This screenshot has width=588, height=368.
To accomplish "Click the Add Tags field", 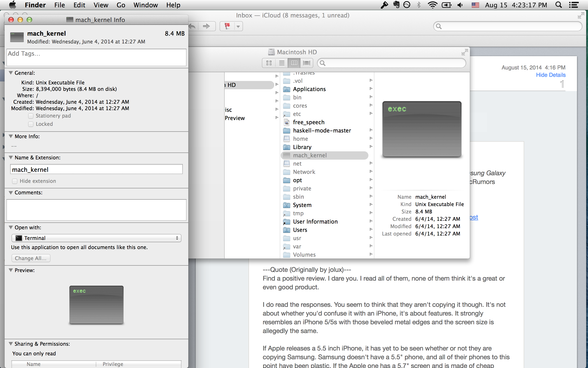I will click(x=96, y=57).
